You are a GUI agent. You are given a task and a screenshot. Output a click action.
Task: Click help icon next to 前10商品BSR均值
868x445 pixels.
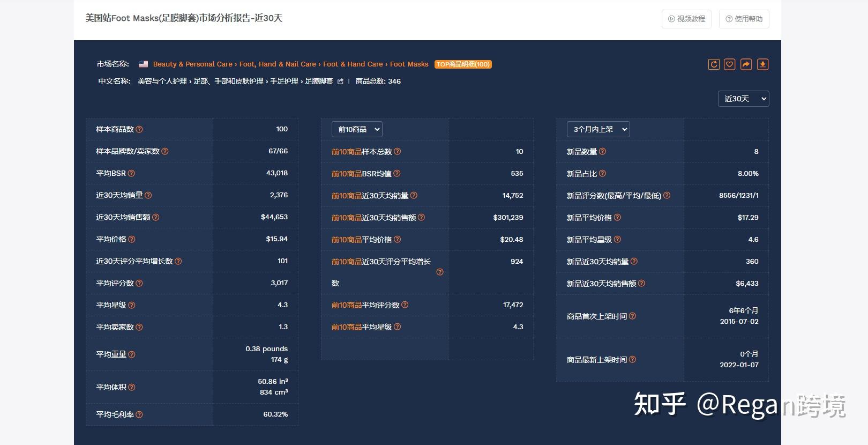pos(397,173)
